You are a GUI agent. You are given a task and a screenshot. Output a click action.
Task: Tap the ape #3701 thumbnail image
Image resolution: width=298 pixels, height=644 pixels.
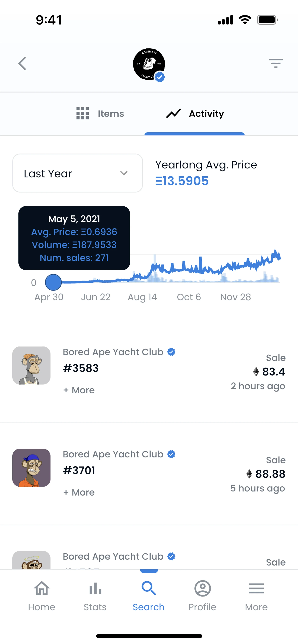pos(32,468)
